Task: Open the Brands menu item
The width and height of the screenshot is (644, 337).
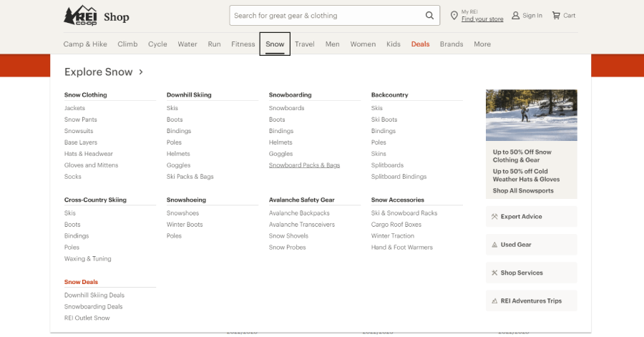Action: tap(452, 44)
